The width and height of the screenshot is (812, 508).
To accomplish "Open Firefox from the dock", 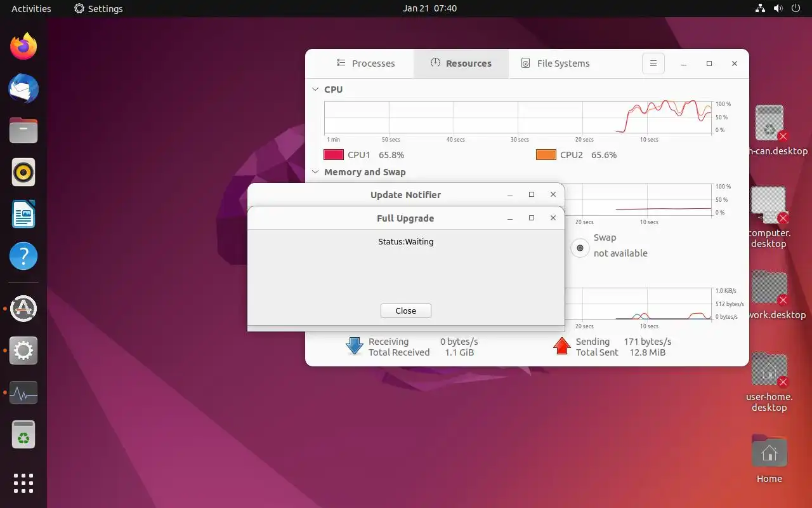I will (x=23, y=46).
